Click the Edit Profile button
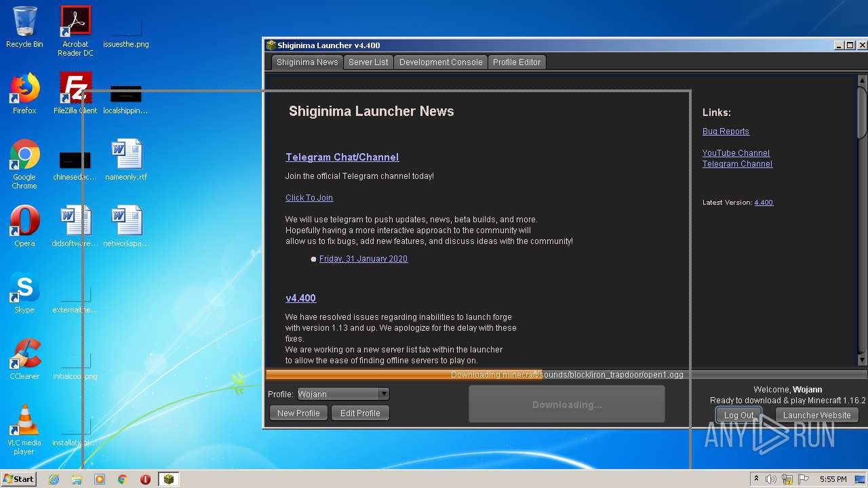 [x=360, y=413]
